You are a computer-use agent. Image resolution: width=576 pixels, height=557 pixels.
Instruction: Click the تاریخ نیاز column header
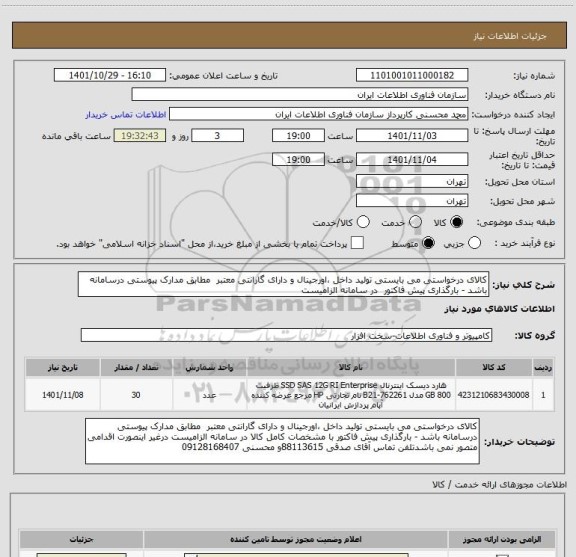(62, 368)
